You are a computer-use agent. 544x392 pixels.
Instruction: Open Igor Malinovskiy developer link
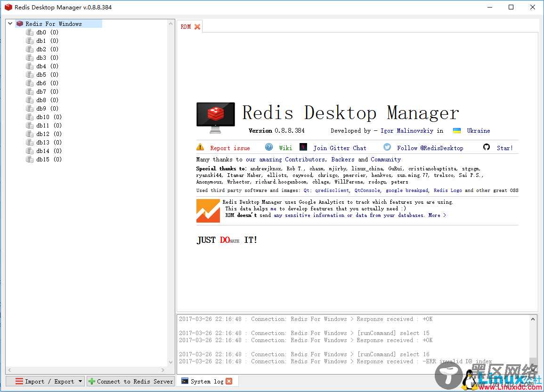pyautogui.click(x=407, y=131)
